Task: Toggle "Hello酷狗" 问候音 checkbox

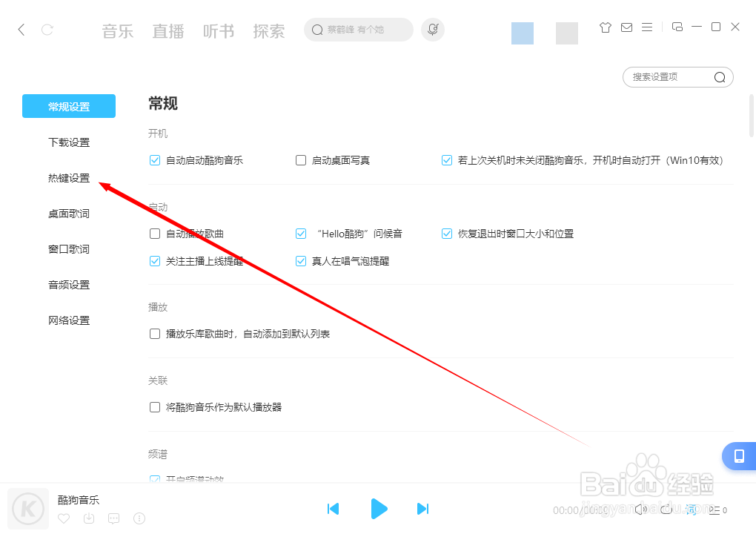Action: [301, 234]
